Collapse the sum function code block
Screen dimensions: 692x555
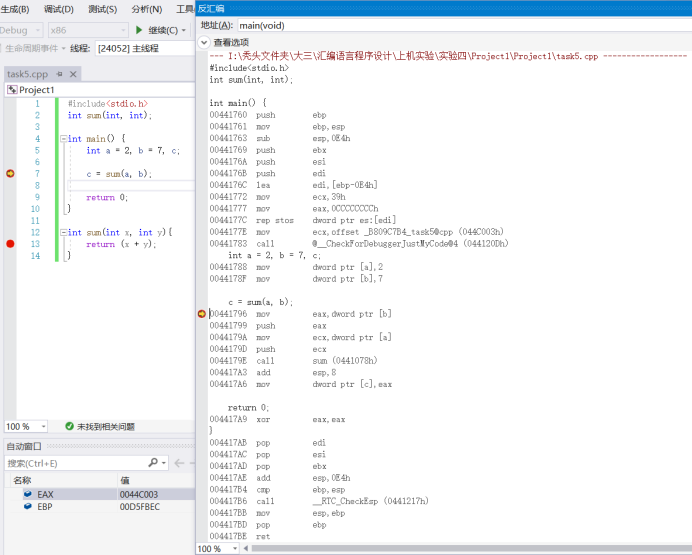tap(64, 232)
